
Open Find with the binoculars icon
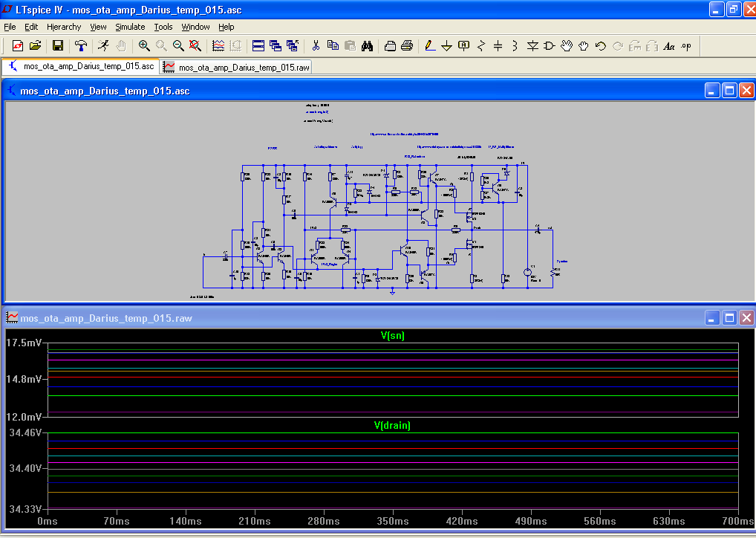(x=368, y=46)
